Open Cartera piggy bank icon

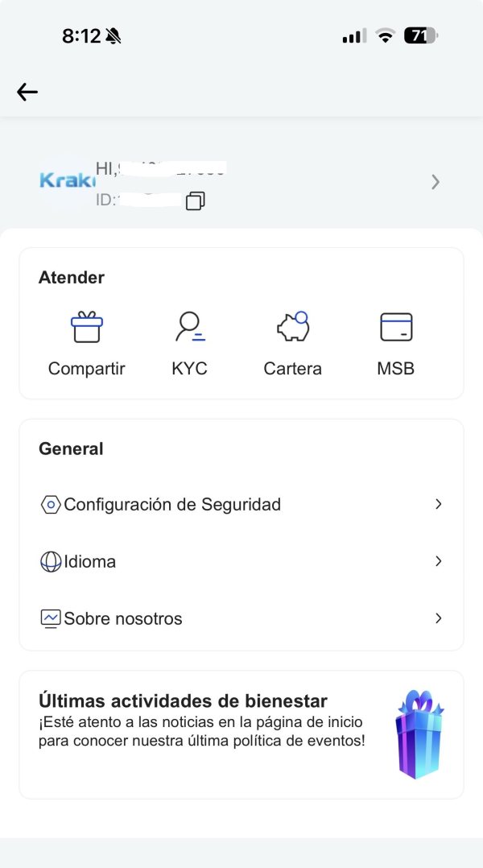tap(293, 327)
